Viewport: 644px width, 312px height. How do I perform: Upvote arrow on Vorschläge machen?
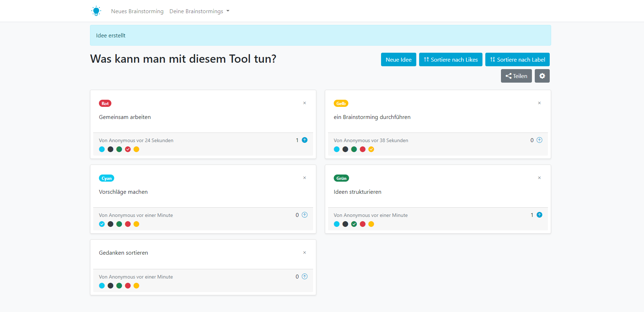tap(305, 215)
